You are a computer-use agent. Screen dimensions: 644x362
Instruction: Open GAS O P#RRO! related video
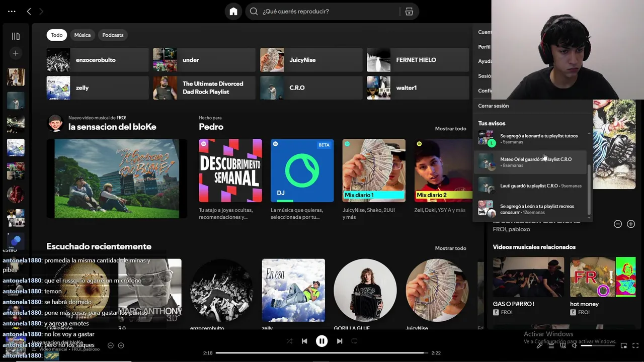pyautogui.click(x=528, y=278)
